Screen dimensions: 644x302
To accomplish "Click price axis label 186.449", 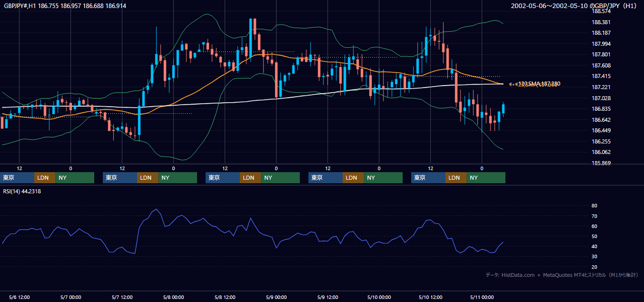I will click(602, 130).
